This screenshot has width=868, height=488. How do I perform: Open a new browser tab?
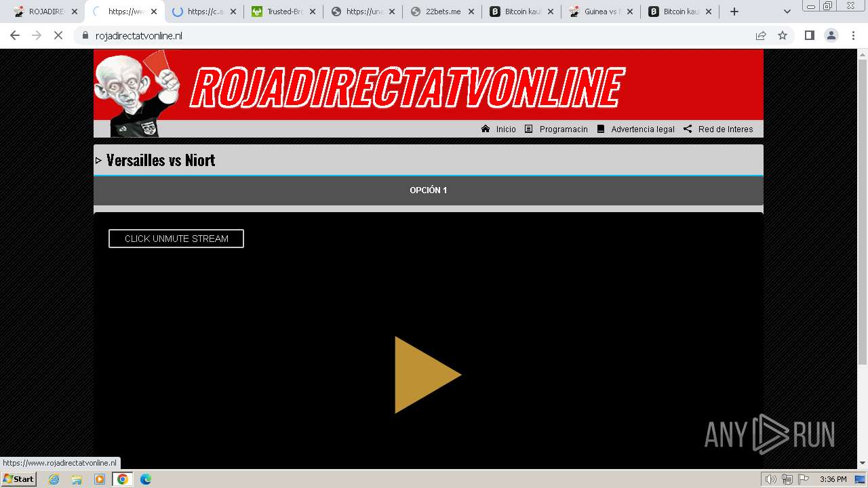(x=734, y=12)
